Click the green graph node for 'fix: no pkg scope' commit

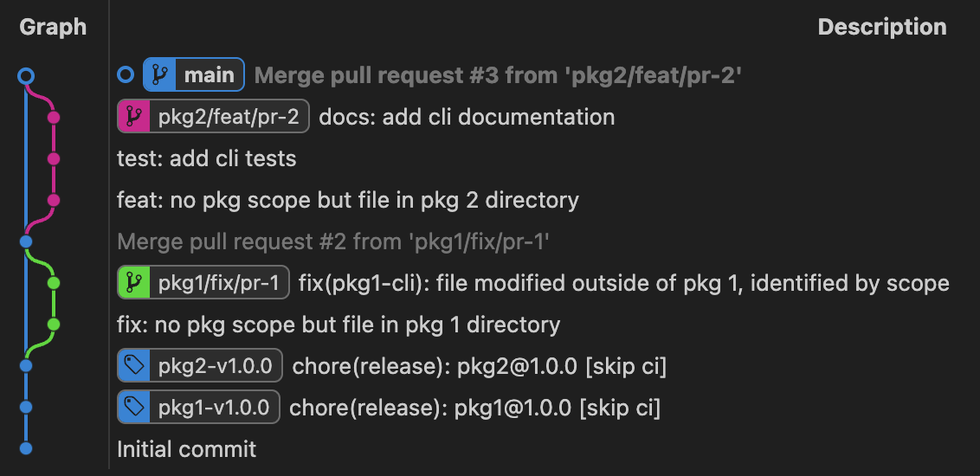point(54,325)
